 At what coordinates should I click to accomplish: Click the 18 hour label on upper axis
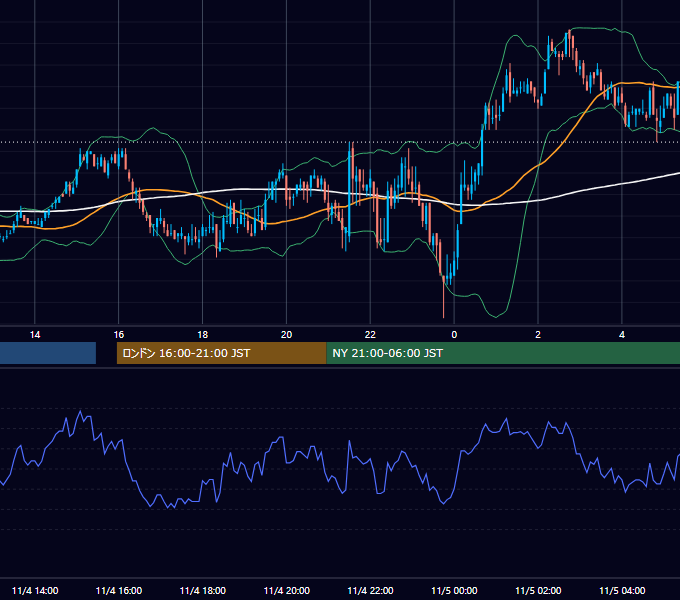click(x=203, y=335)
